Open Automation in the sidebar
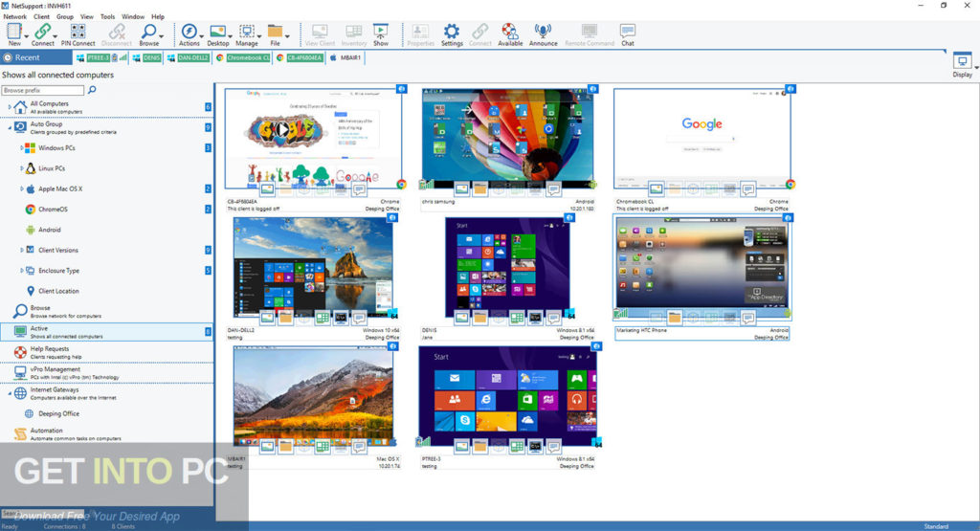The width and height of the screenshot is (980, 531). tap(106, 433)
